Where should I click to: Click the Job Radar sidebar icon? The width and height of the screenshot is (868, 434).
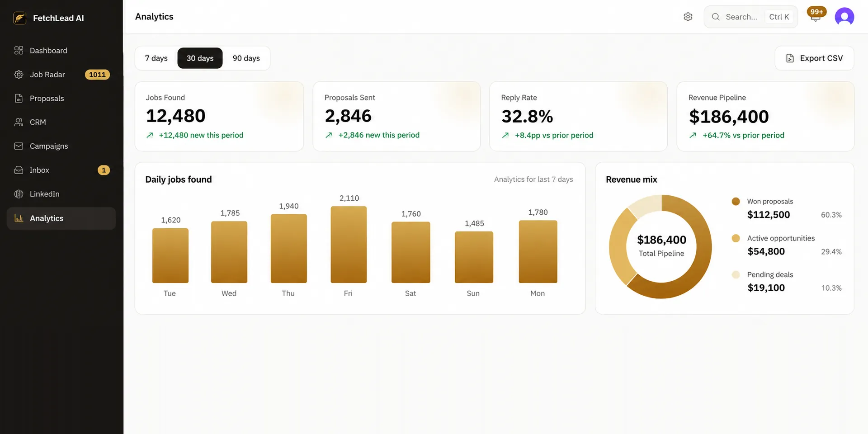click(19, 75)
